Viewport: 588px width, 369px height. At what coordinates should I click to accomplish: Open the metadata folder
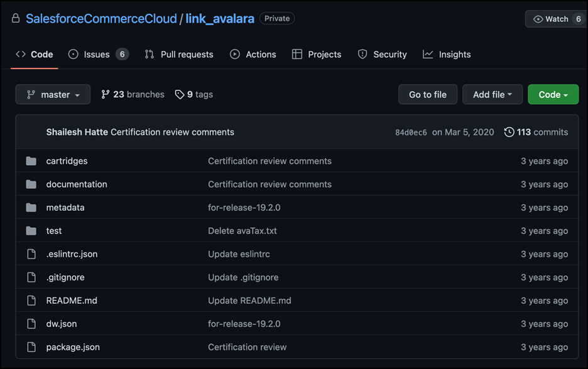point(65,208)
